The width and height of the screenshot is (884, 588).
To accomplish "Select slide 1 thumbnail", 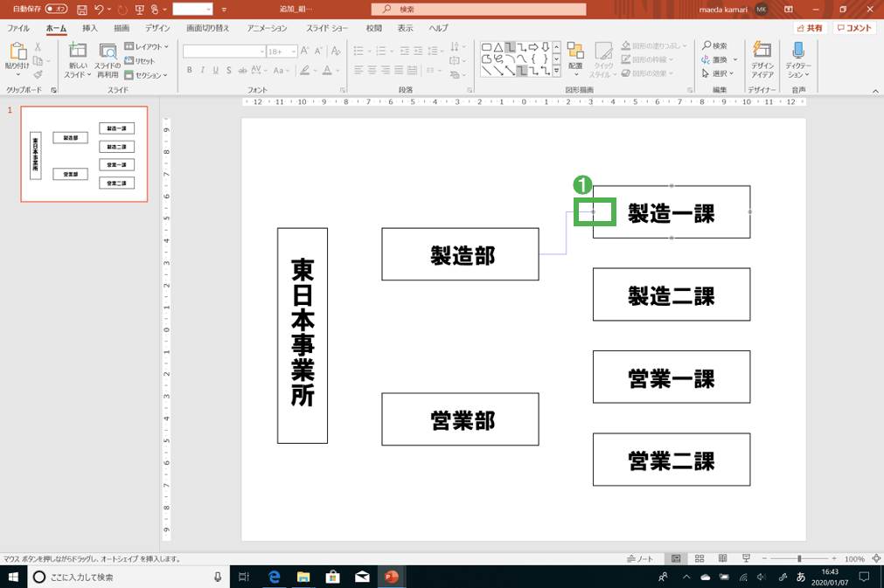I will 84,154.
